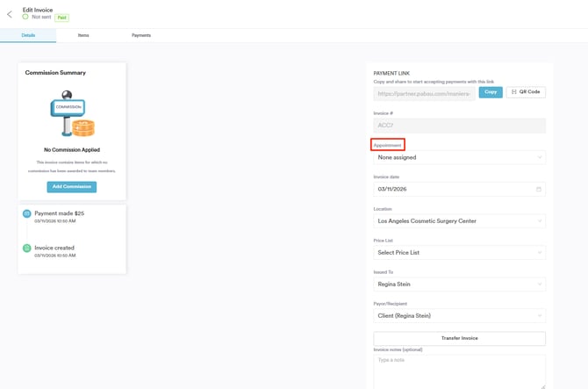
Task: Click into the Invoice notes field
Action: (459, 371)
